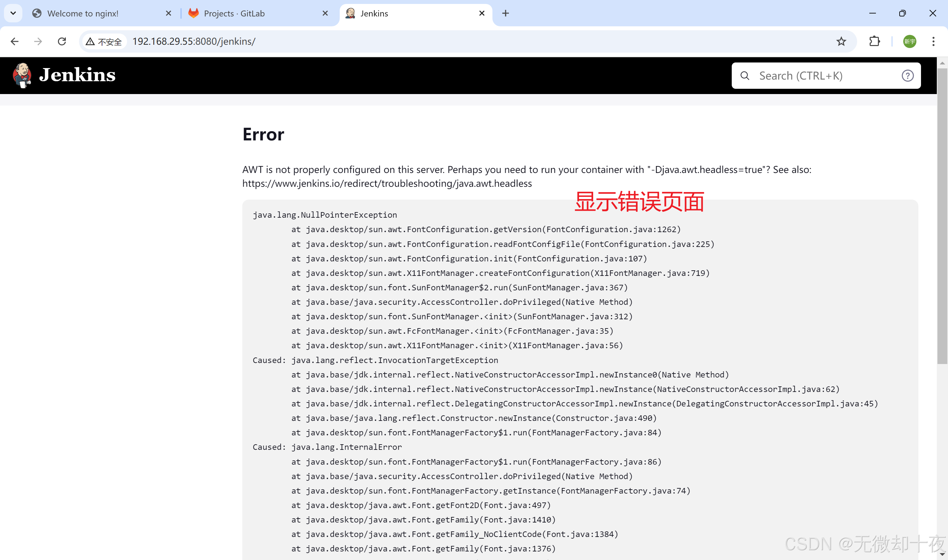Click the Jenkins title text in header
Image resolution: width=948 pixels, height=560 pixels.
pyautogui.click(x=77, y=75)
